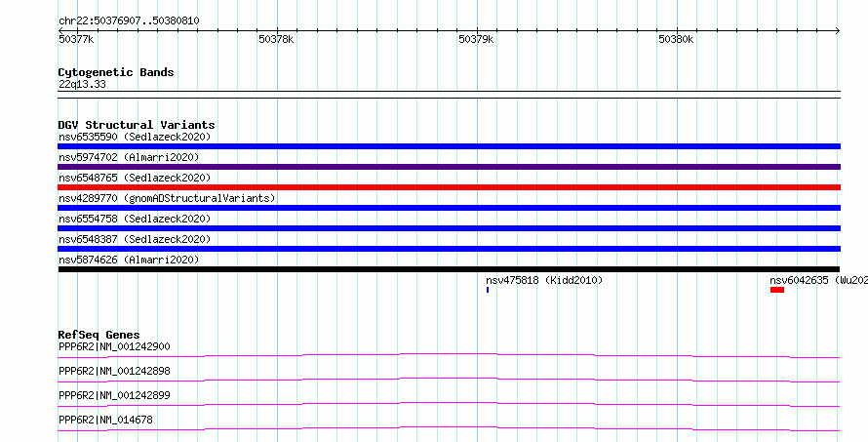
Task: Select the blue nsv4289770 variant bar
Action: tap(449, 208)
